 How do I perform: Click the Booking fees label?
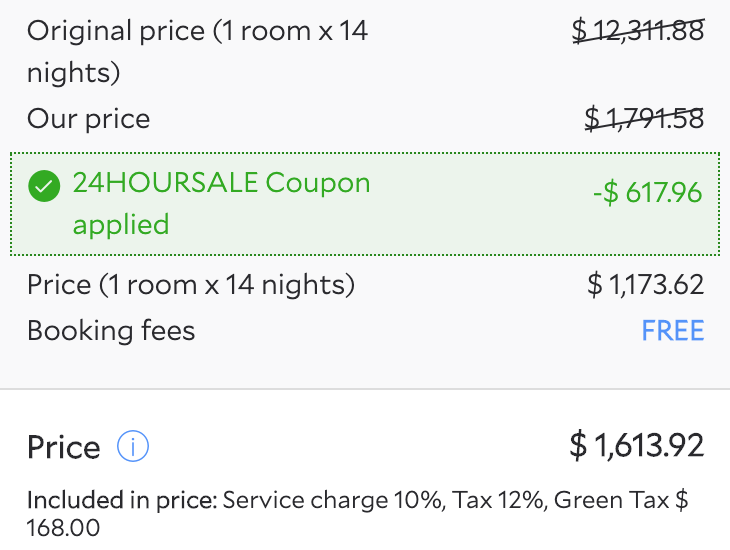(111, 330)
